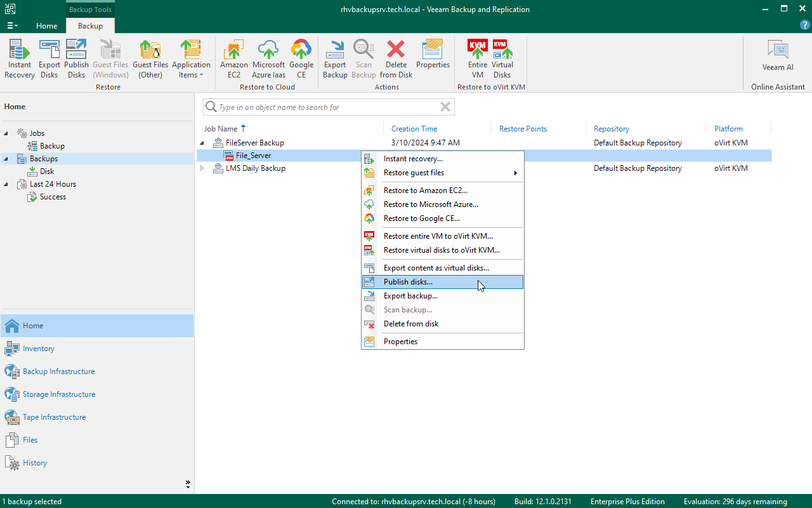Image resolution: width=812 pixels, height=508 pixels.
Task: Collapse the Last 24 Hours node
Action: [x=6, y=184]
